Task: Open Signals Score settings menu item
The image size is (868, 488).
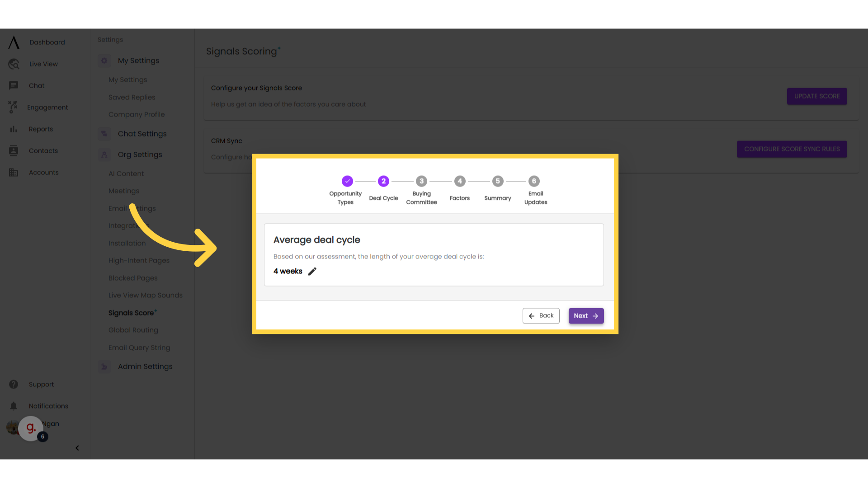Action: 131,312
